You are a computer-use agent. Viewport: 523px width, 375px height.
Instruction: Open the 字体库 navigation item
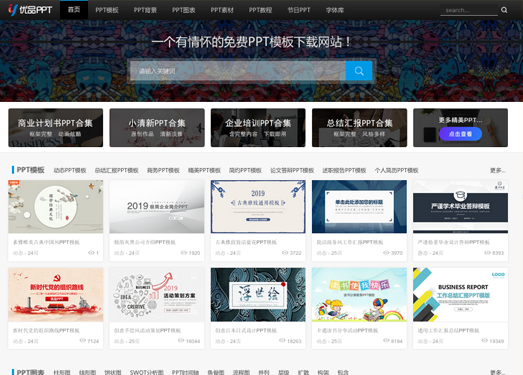click(335, 10)
